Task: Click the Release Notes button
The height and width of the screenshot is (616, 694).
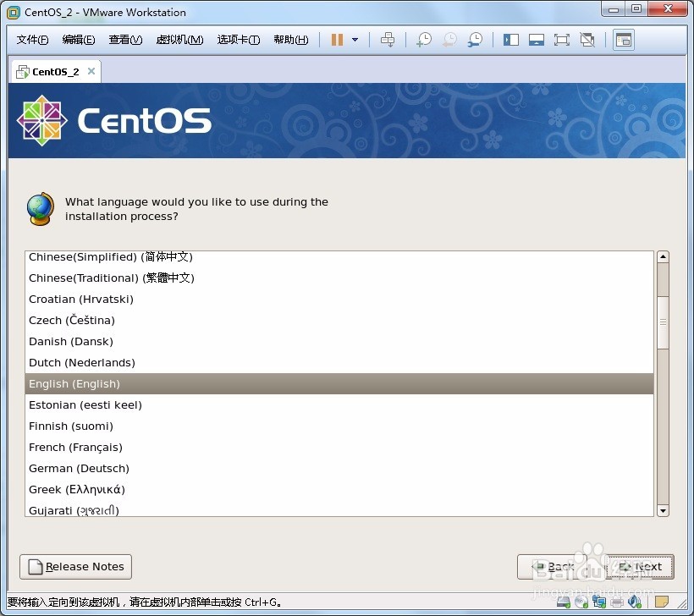Action: pyautogui.click(x=75, y=567)
